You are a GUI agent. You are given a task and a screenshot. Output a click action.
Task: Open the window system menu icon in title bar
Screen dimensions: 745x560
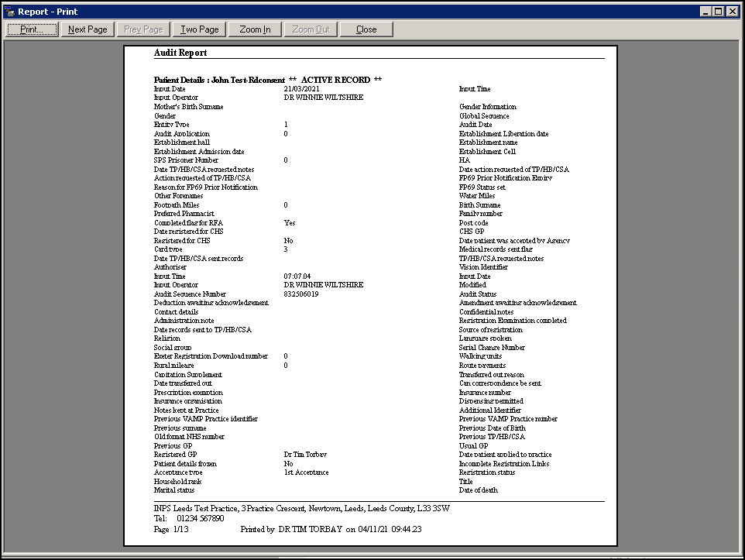[10, 11]
